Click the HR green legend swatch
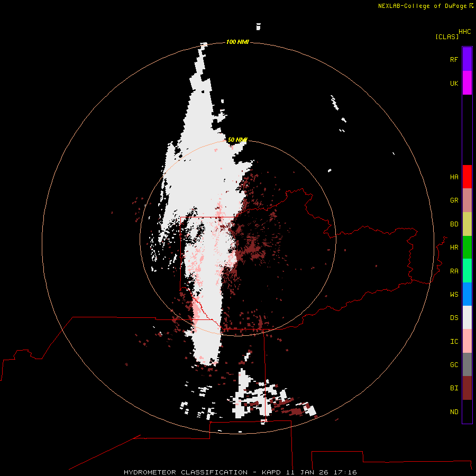Viewport: 476px width, 476px height. coord(467,247)
